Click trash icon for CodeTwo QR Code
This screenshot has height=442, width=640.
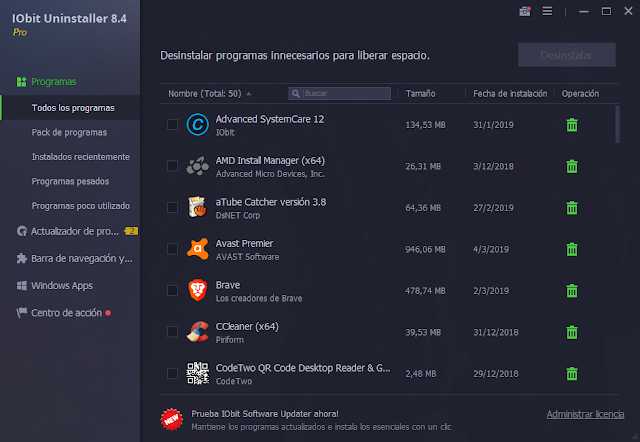coord(572,373)
